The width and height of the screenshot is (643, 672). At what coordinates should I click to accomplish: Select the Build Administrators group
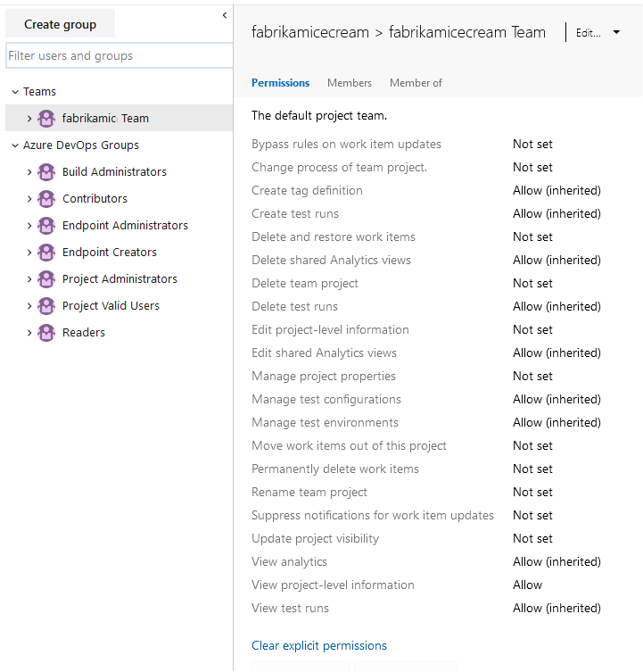pyautogui.click(x=114, y=172)
